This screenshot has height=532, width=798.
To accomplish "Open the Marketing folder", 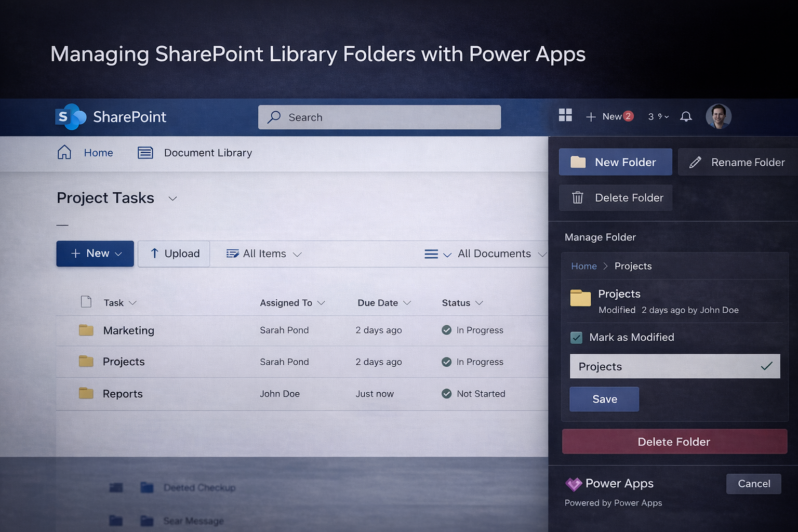I will (128, 330).
